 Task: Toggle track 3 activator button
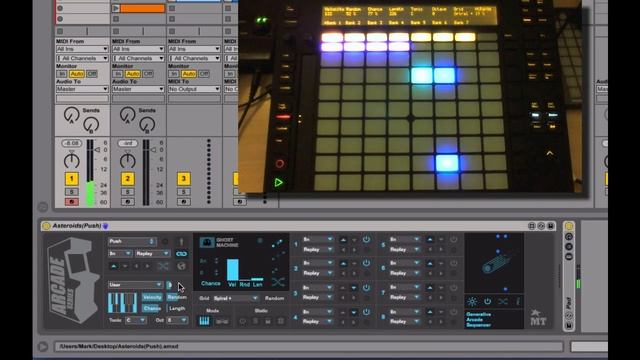click(183, 179)
